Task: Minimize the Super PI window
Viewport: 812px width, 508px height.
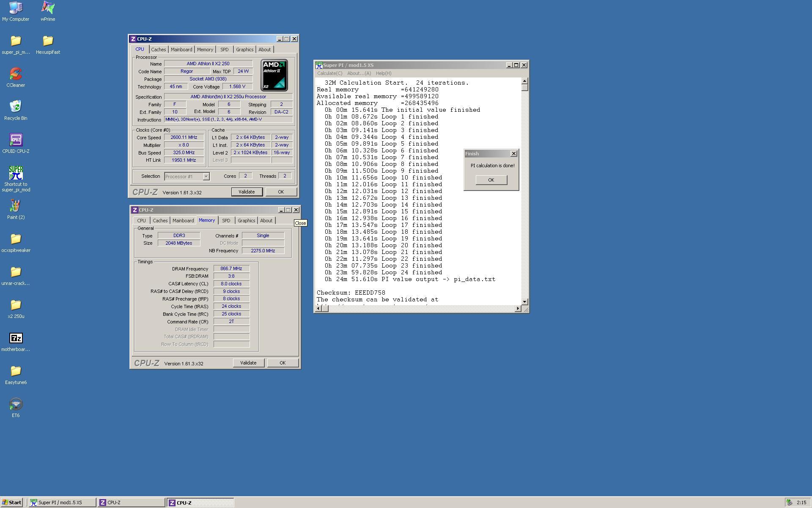Action: pyautogui.click(x=509, y=65)
